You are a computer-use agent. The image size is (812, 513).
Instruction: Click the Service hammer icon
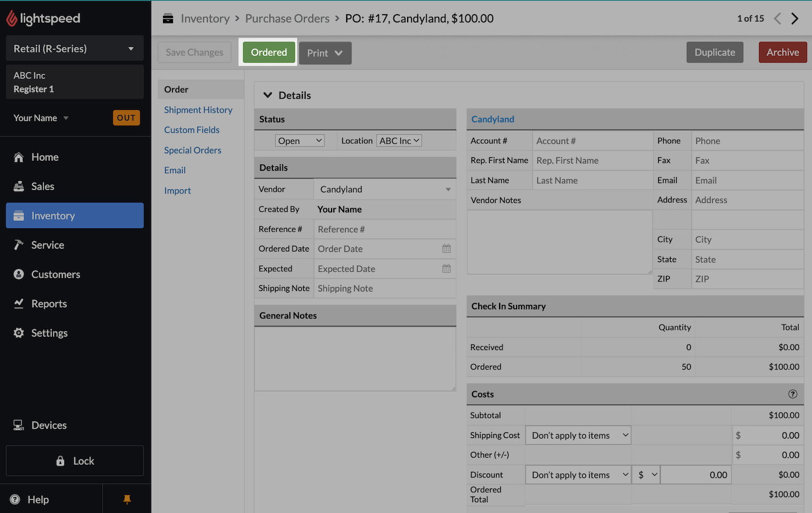tap(19, 245)
